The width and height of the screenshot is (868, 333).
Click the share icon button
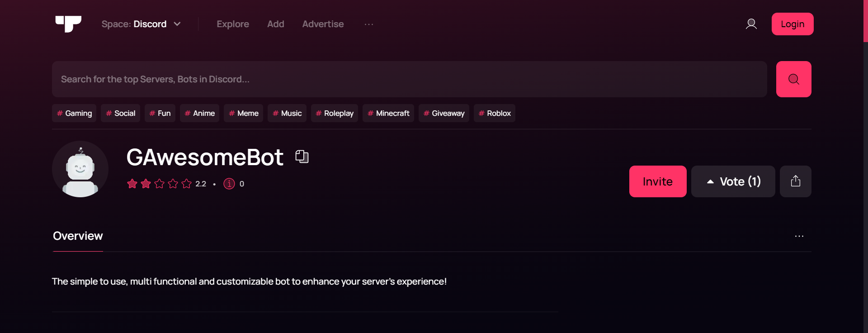click(795, 181)
